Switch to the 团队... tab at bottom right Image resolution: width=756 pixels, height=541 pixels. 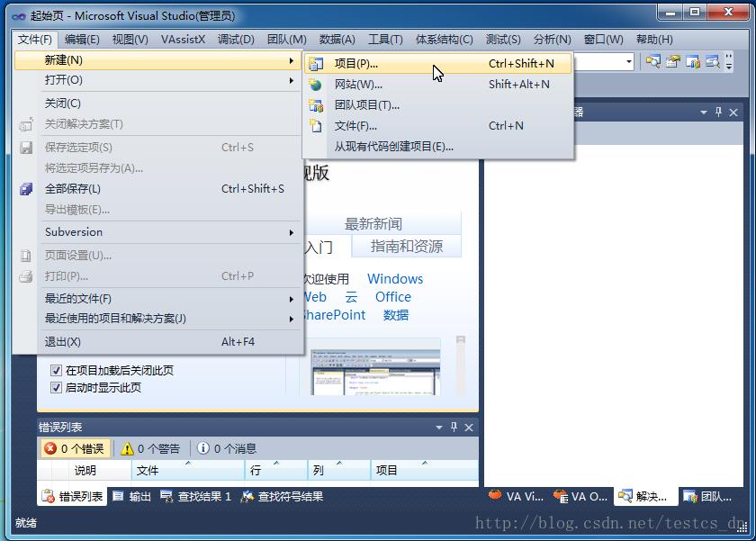tap(707, 496)
